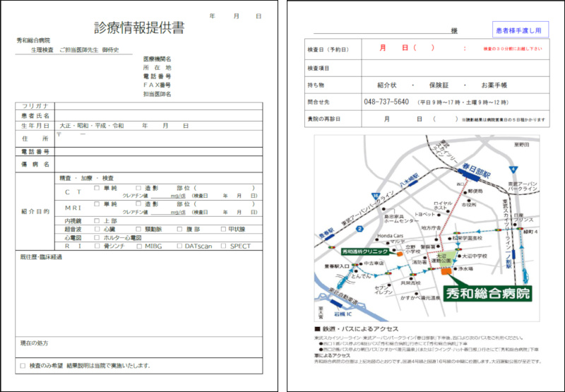The height and width of the screenshot is (392, 565).
Task: Check the 甲状腺 checkbox
Action: pyautogui.click(x=223, y=229)
